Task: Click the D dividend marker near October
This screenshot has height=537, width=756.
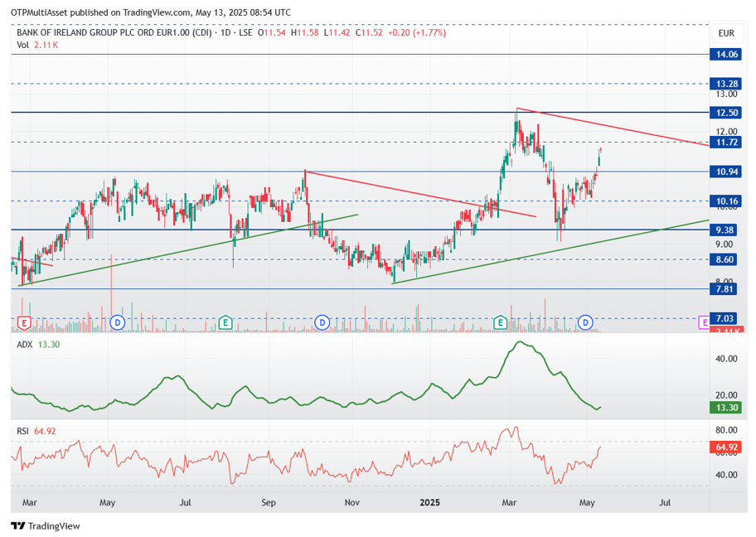Action: (x=322, y=322)
